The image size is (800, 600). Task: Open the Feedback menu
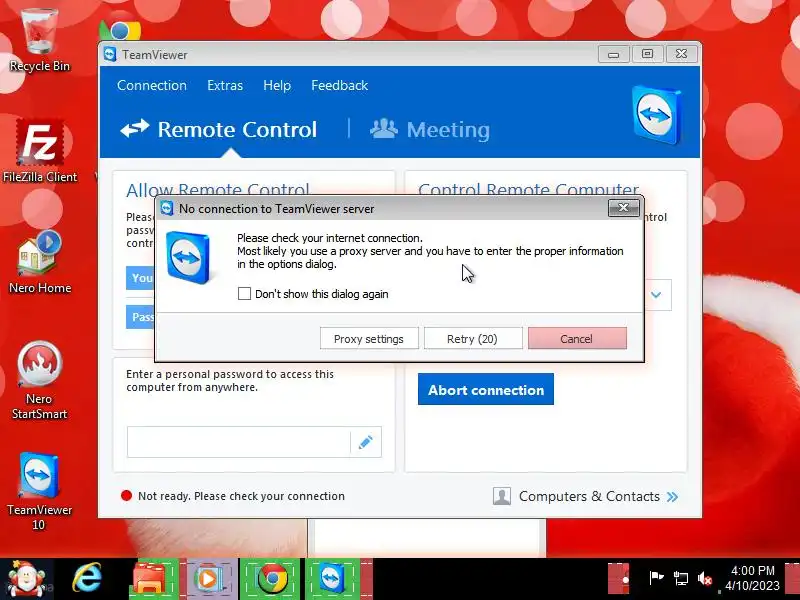339,85
